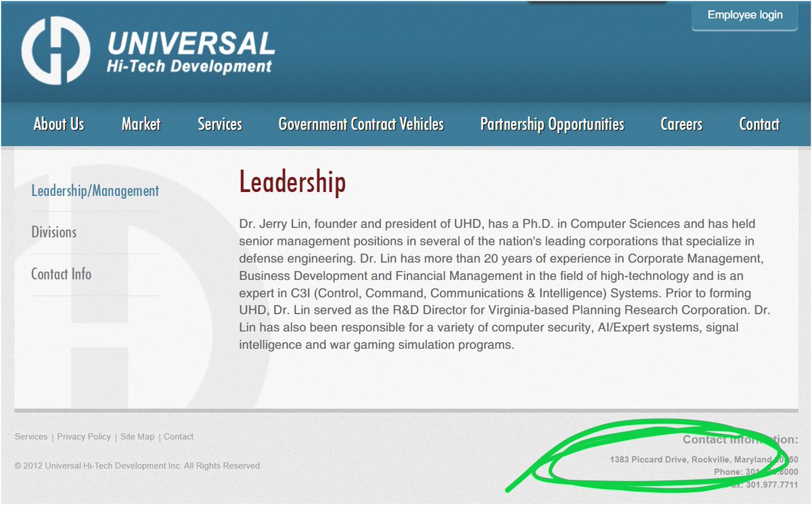Open the Employee login button
Screen dimensions: 812x505
[744, 15]
